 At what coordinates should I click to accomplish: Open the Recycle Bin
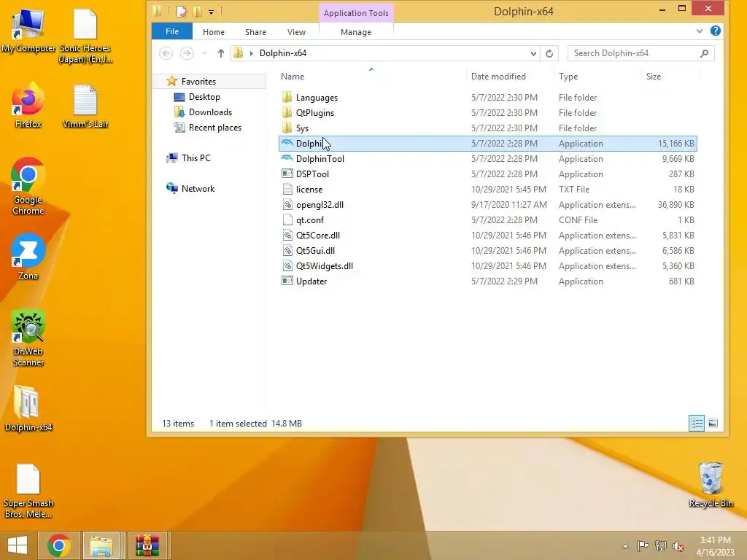711,485
